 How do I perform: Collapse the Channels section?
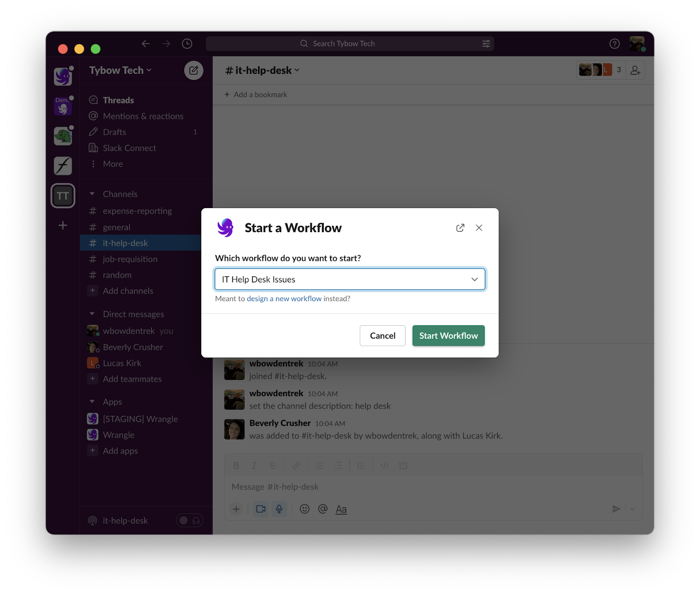(92, 194)
